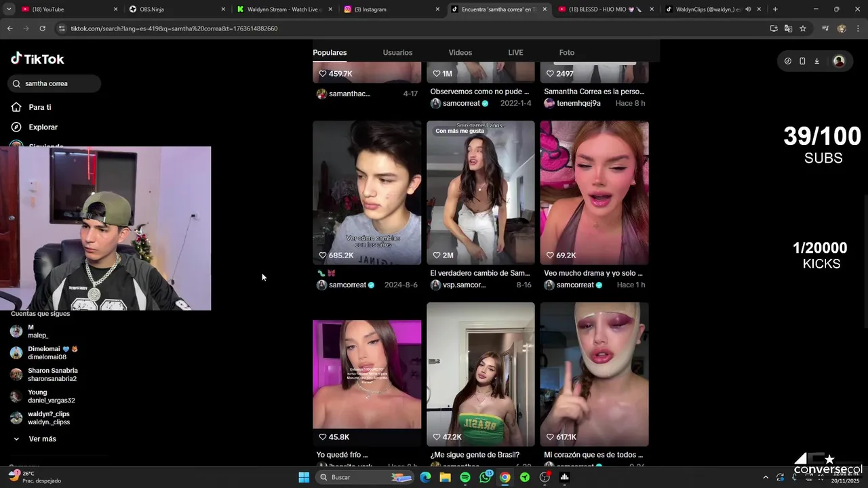
Task: Switch to the (9) Instagram browser tab
Action: 392,9
